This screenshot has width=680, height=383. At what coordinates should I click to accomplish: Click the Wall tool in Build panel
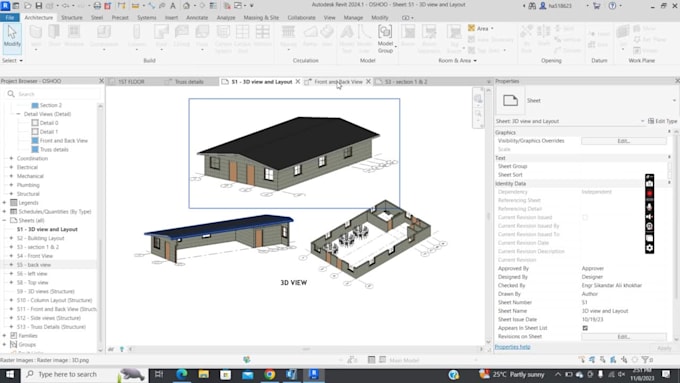[36, 36]
